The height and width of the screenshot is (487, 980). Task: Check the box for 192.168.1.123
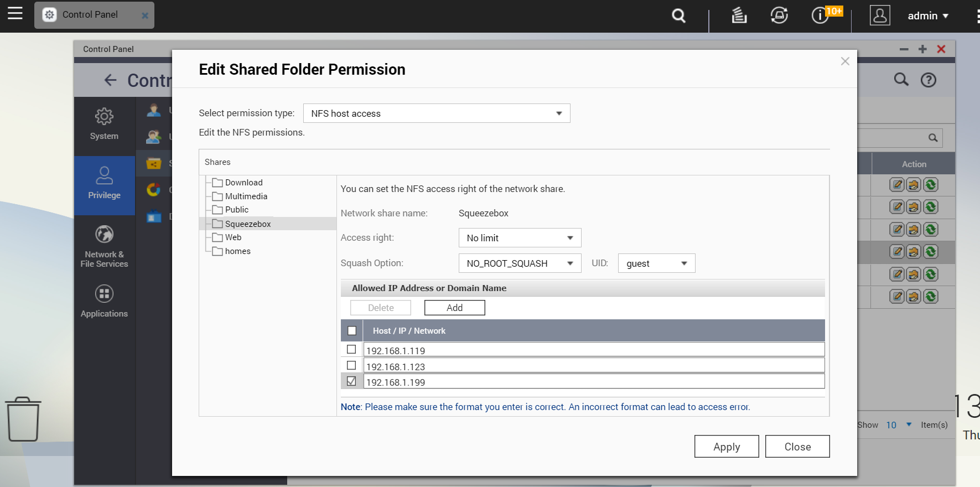coord(351,366)
